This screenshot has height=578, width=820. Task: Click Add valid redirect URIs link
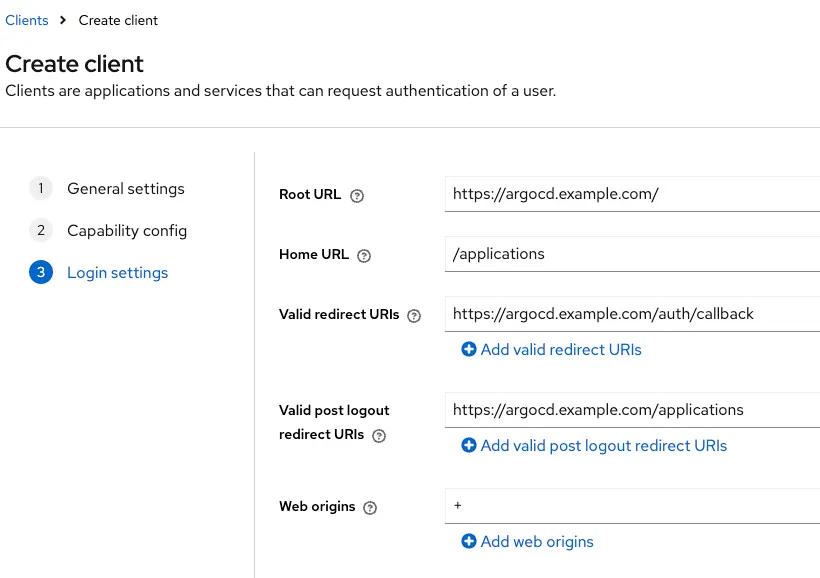pos(561,350)
